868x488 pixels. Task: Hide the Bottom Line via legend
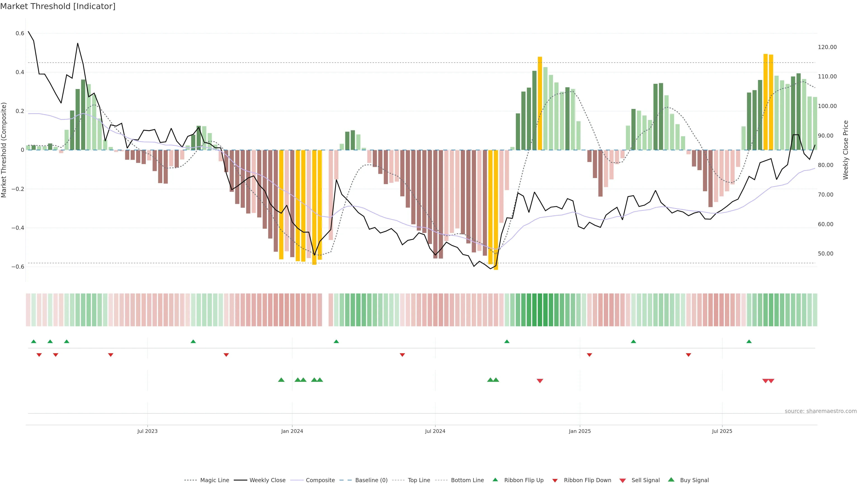467,480
